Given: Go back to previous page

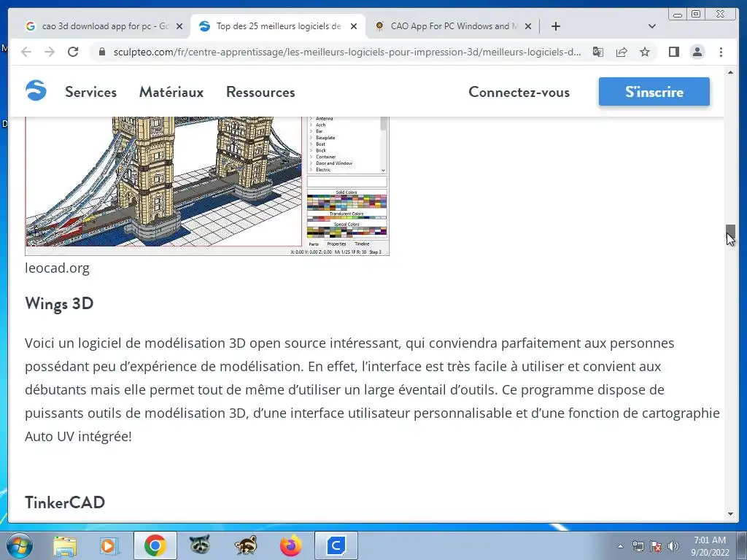Looking at the screenshot, I should 26,52.
